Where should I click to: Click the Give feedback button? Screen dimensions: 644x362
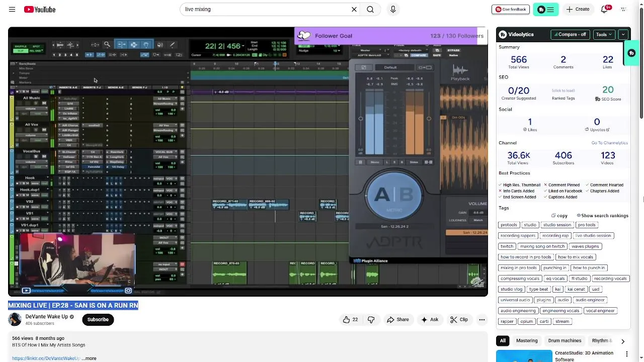[x=511, y=9]
